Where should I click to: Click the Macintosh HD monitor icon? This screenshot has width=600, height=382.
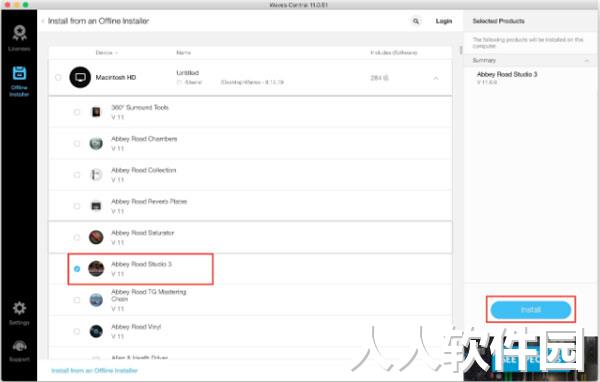(80, 77)
